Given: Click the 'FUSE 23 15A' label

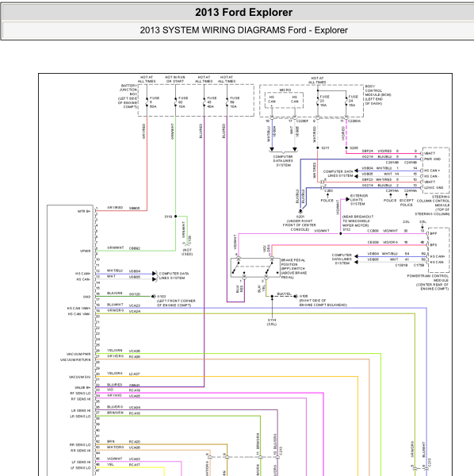Looking at the screenshot, I should click(324, 101).
